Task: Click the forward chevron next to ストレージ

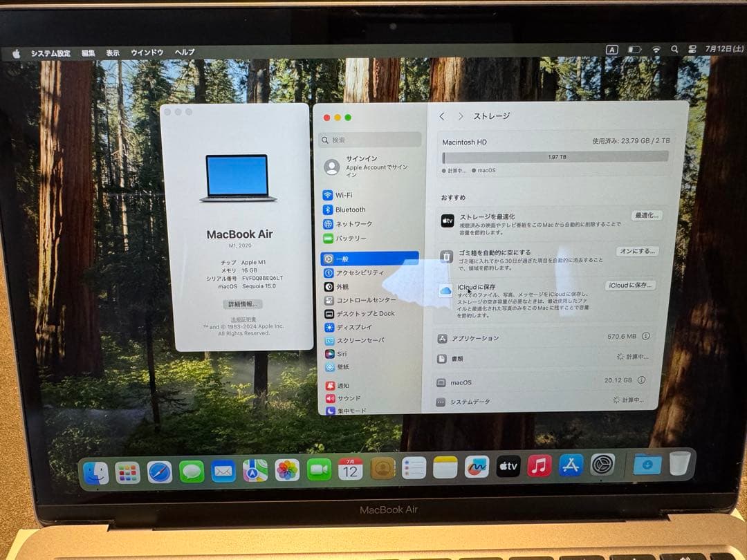Action: pyautogui.click(x=460, y=116)
